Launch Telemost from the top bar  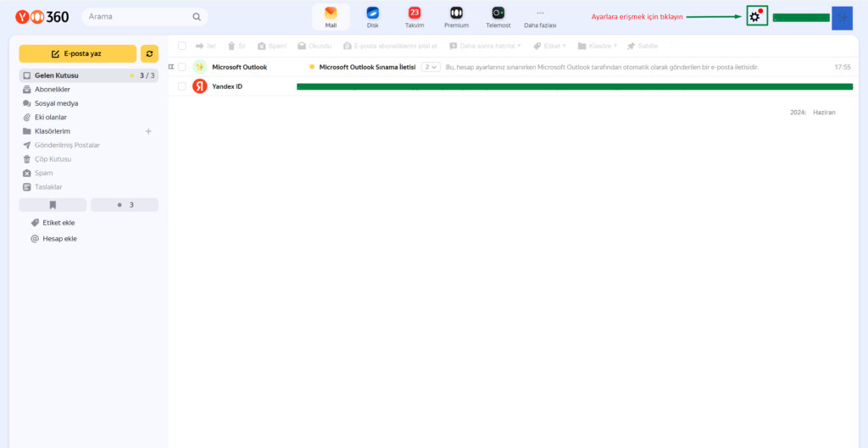pyautogui.click(x=498, y=14)
